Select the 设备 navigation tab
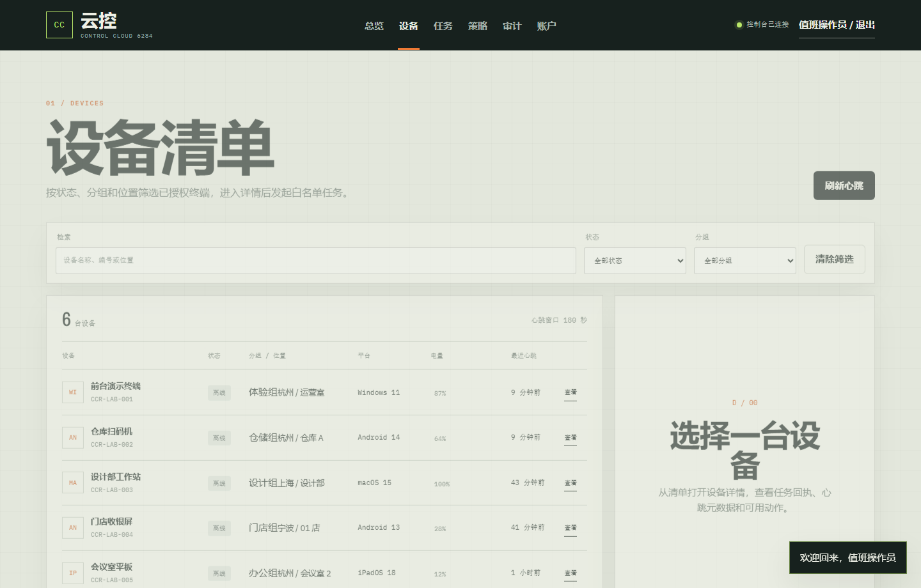The height and width of the screenshot is (588, 921). pyautogui.click(x=409, y=26)
